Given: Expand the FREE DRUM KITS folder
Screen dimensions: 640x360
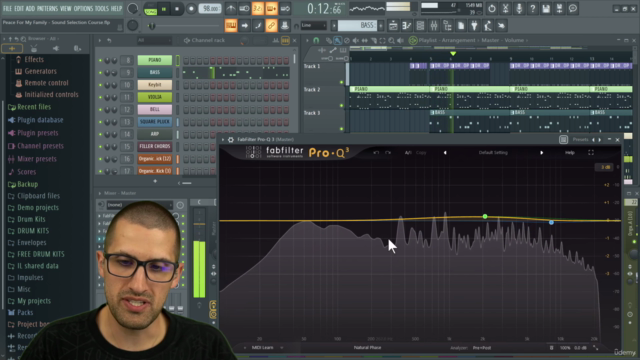Looking at the screenshot, I should click(40, 254).
